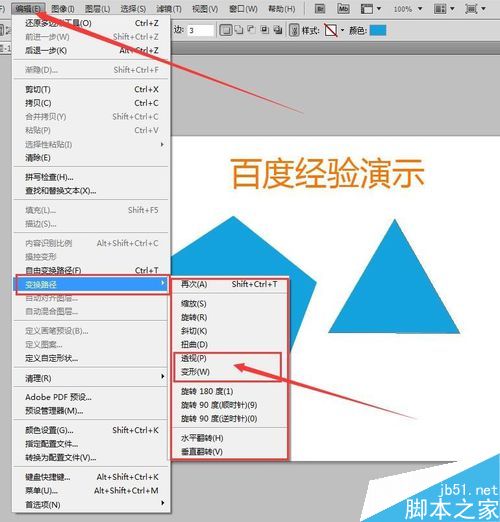The image size is (500, 522).
Task: Toggle the link layer style chain icon
Action: 294,30
